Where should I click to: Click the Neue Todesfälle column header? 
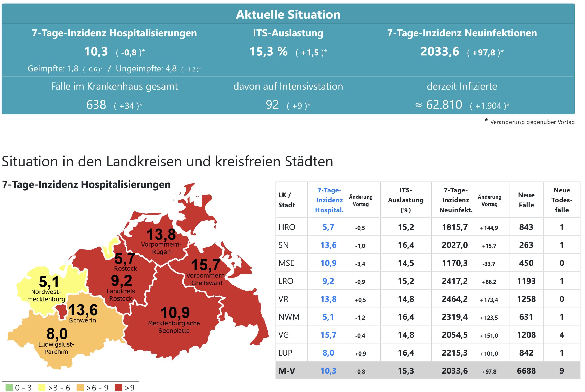pyautogui.click(x=562, y=200)
